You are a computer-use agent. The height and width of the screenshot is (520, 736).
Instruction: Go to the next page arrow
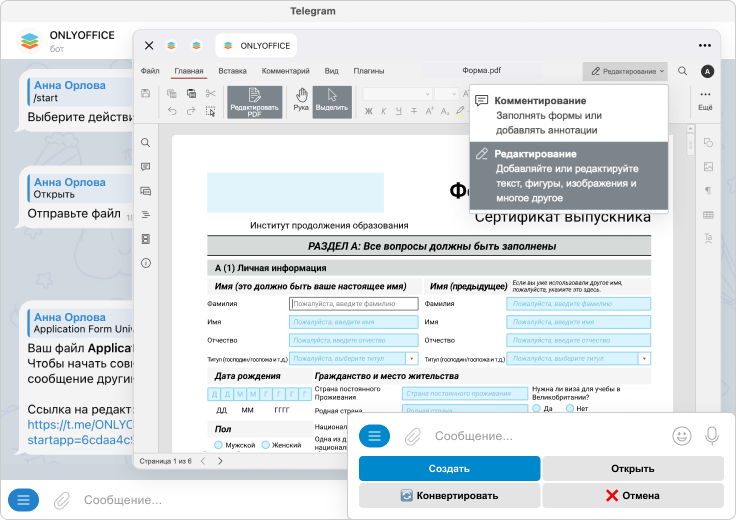click(220, 461)
